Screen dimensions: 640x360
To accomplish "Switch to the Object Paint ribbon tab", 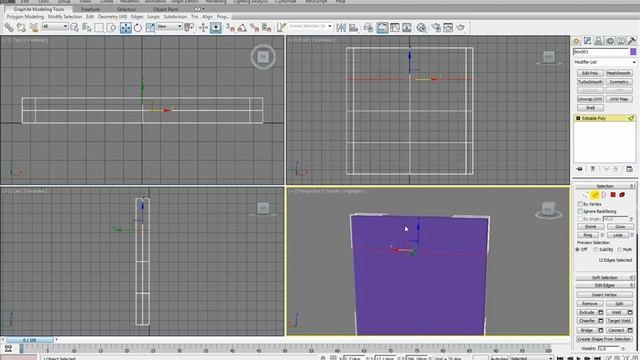I will tap(165, 9).
